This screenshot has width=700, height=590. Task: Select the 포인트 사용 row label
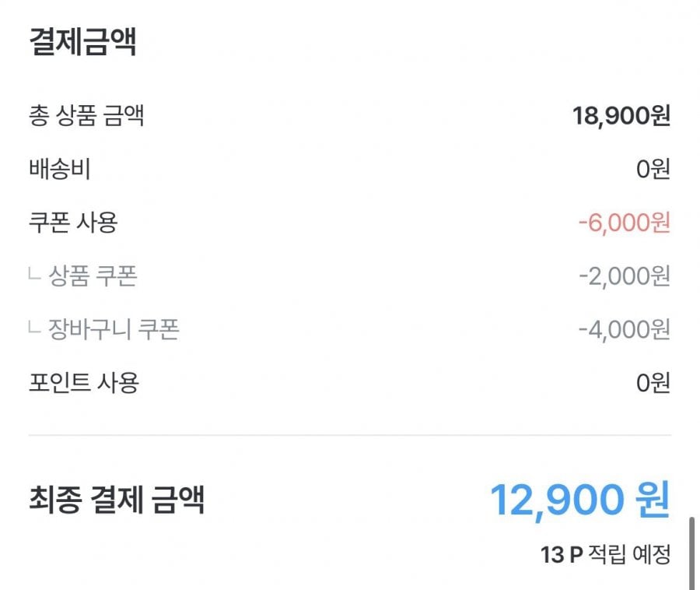pyautogui.click(x=82, y=383)
